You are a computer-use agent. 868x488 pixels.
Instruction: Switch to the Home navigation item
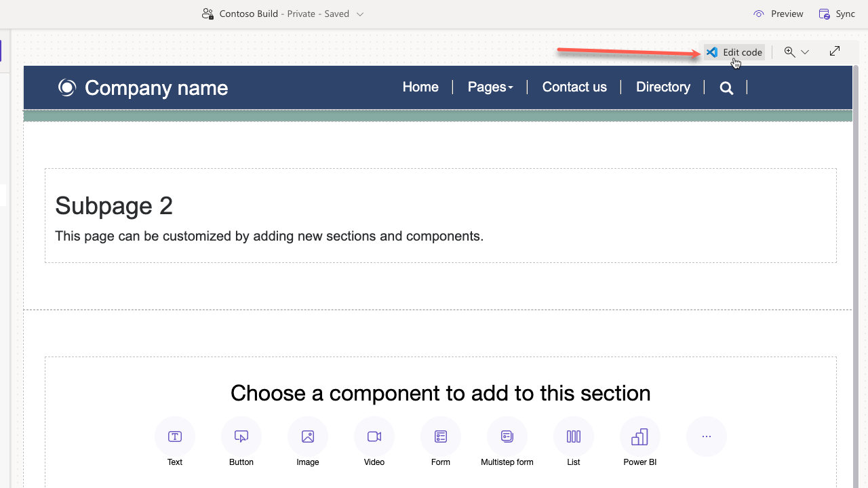click(x=420, y=87)
